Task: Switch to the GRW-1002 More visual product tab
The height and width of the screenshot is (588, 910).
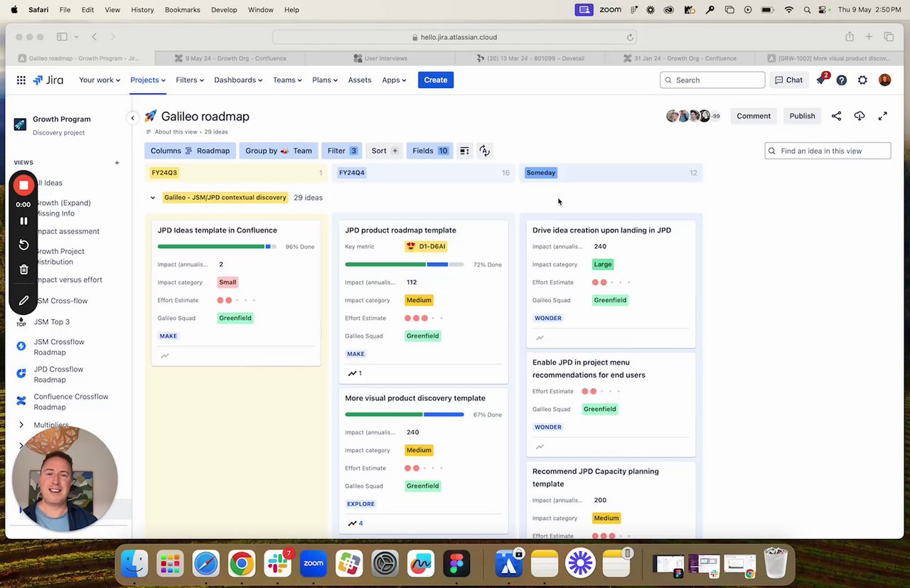Action: click(828, 58)
